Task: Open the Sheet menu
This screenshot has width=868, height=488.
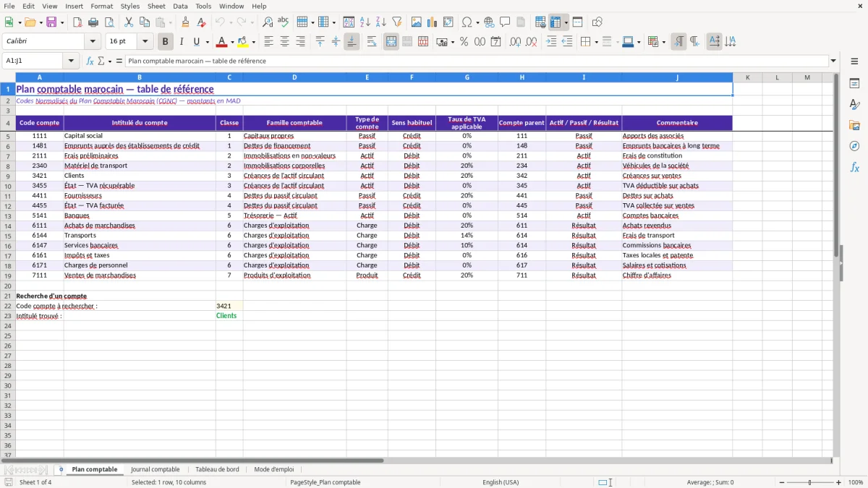Action: 156,6
